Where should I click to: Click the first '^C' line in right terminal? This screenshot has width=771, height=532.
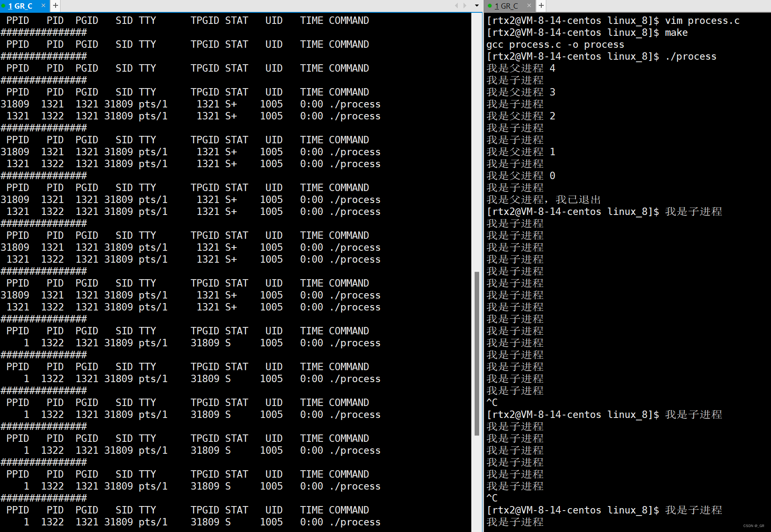492,403
